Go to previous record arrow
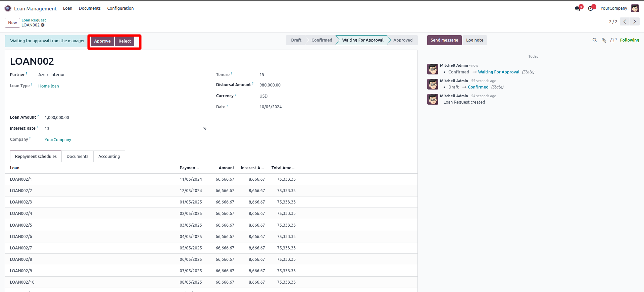The height and width of the screenshot is (292, 644). [625, 21]
